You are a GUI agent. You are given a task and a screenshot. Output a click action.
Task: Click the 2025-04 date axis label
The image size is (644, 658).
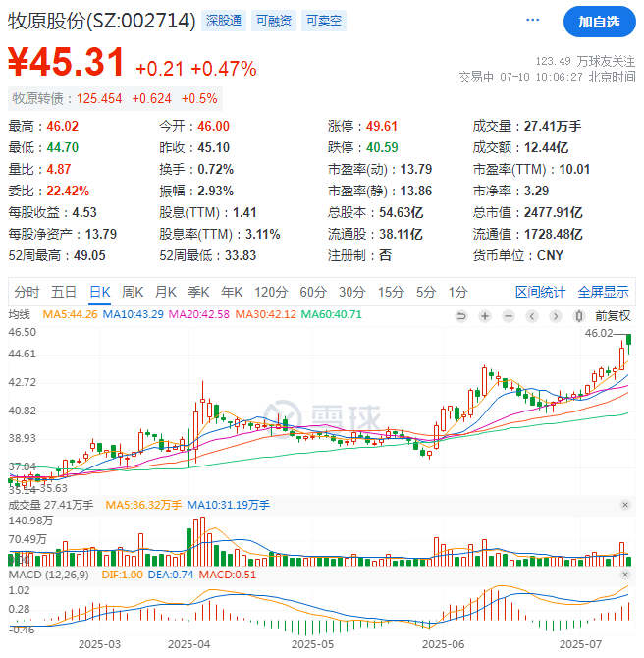coord(188,644)
